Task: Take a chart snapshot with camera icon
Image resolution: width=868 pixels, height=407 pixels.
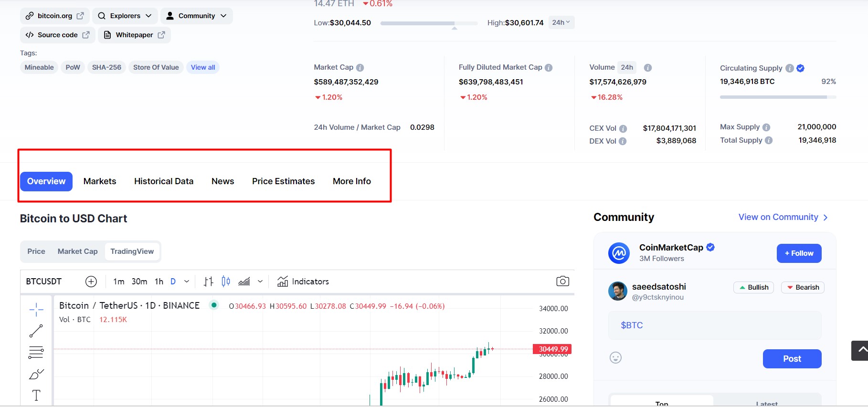Action: (x=563, y=282)
